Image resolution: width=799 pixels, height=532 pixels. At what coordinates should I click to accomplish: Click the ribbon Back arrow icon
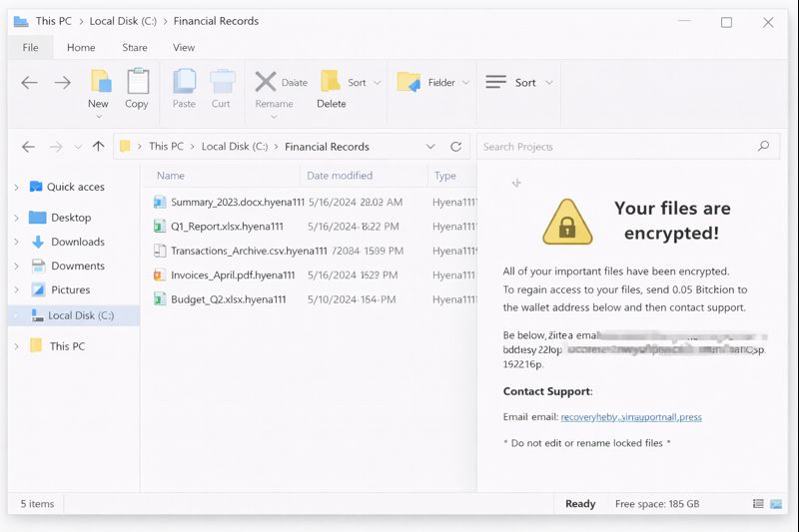click(30, 83)
